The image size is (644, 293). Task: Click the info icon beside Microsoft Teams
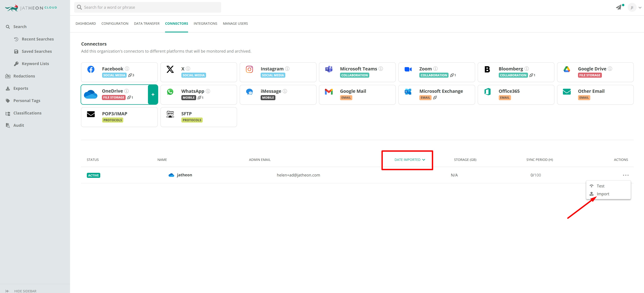(x=381, y=69)
